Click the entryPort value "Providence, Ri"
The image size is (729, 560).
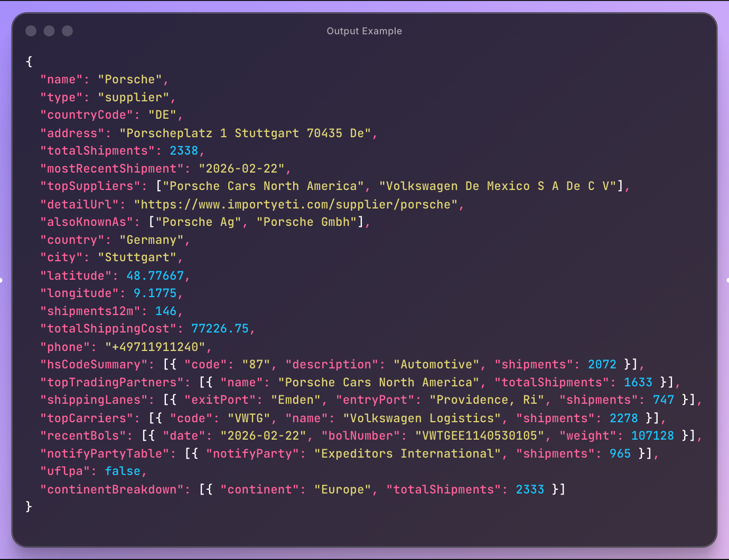pyautogui.click(x=487, y=400)
